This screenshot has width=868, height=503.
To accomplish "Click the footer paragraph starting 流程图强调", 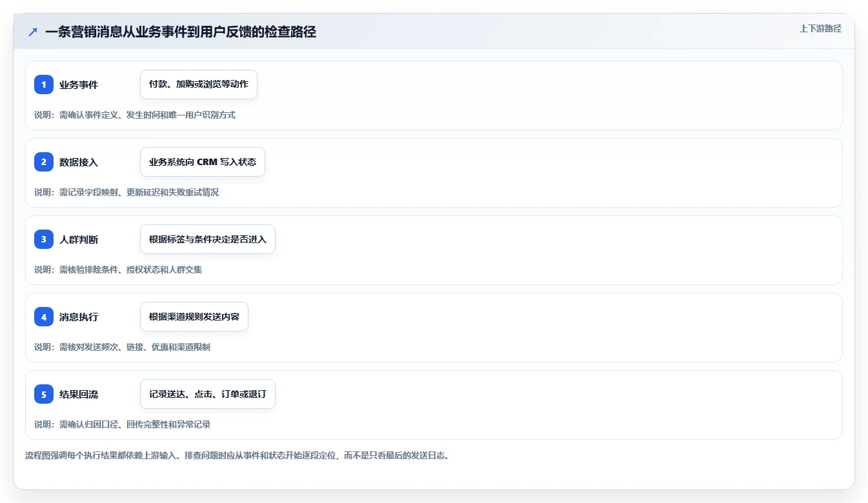I will point(237,455).
